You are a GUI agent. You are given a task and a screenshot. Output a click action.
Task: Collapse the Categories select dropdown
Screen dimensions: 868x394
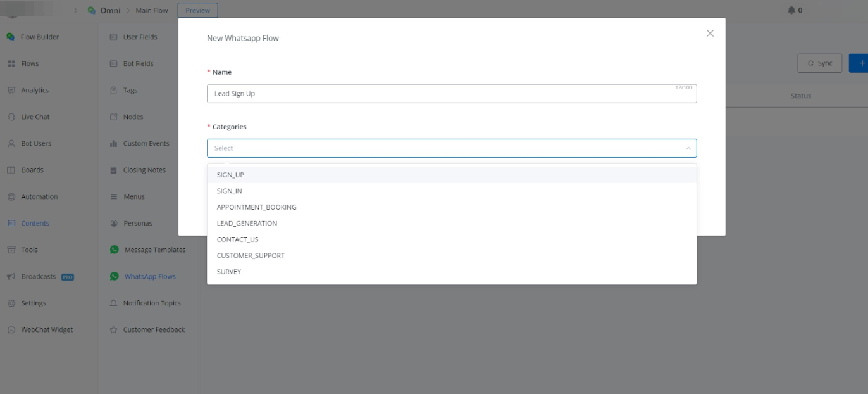(x=688, y=148)
